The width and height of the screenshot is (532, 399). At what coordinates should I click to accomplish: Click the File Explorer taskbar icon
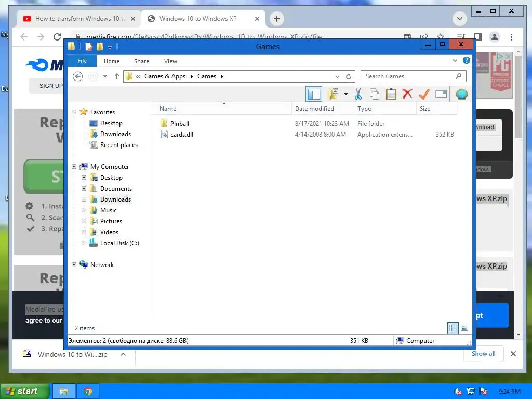coord(63,392)
